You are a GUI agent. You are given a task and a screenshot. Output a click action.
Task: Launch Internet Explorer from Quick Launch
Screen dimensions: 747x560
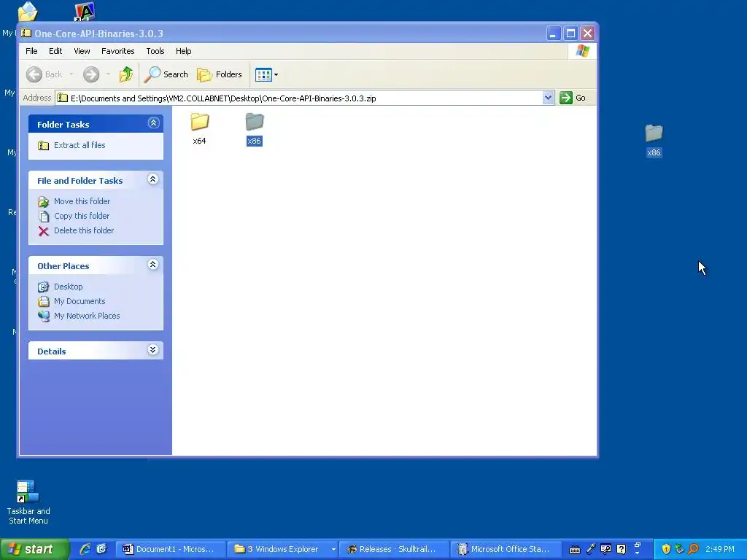coord(85,549)
